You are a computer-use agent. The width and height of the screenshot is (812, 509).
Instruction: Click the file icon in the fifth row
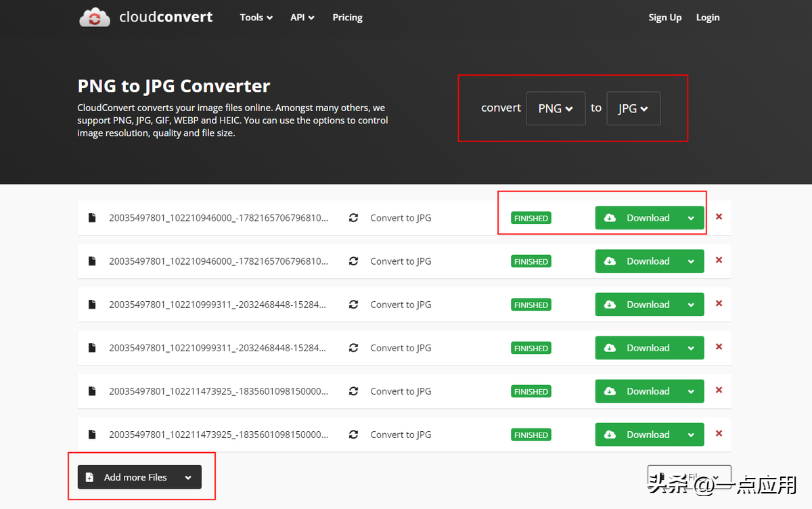92,391
